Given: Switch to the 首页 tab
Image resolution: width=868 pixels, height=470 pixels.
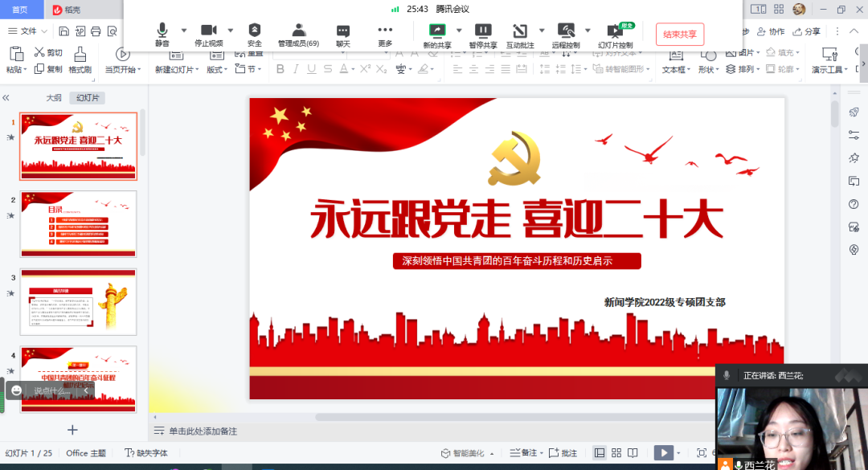Looking at the screenshot, I should [20, 10].
